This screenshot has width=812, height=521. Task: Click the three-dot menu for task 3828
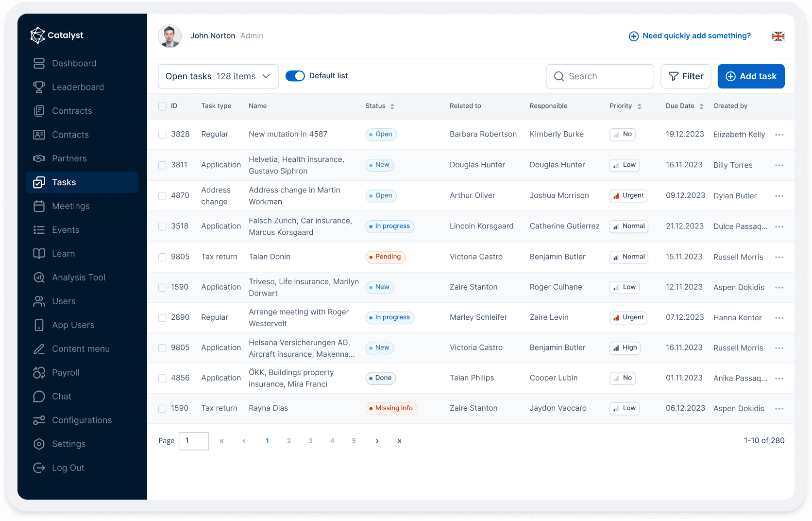tap(779, 135)
